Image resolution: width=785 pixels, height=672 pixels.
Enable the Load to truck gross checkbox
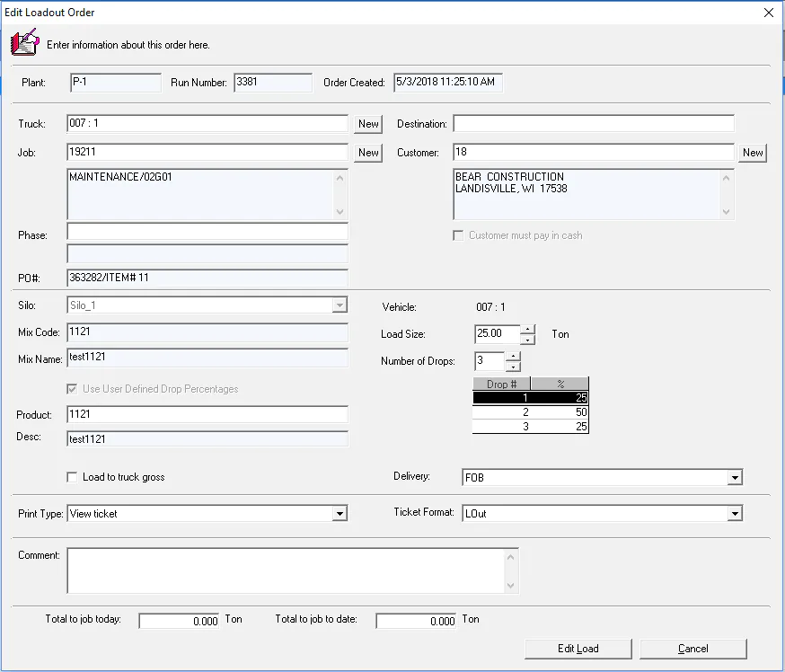(x=72, y=477)
